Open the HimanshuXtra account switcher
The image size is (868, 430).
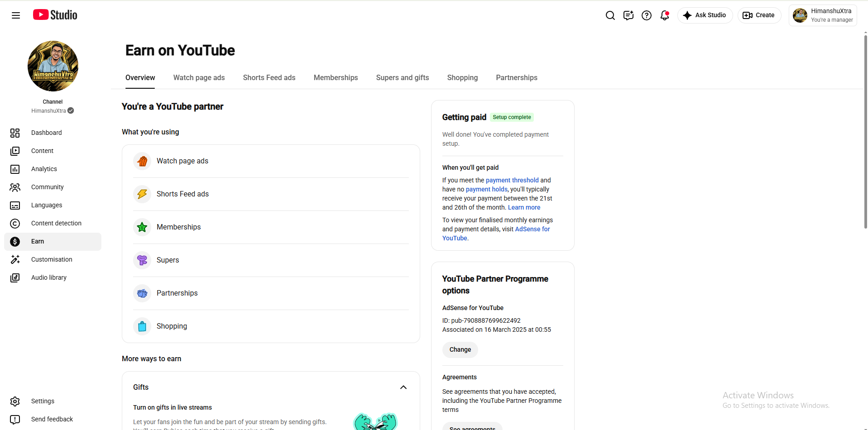point(823,15)
